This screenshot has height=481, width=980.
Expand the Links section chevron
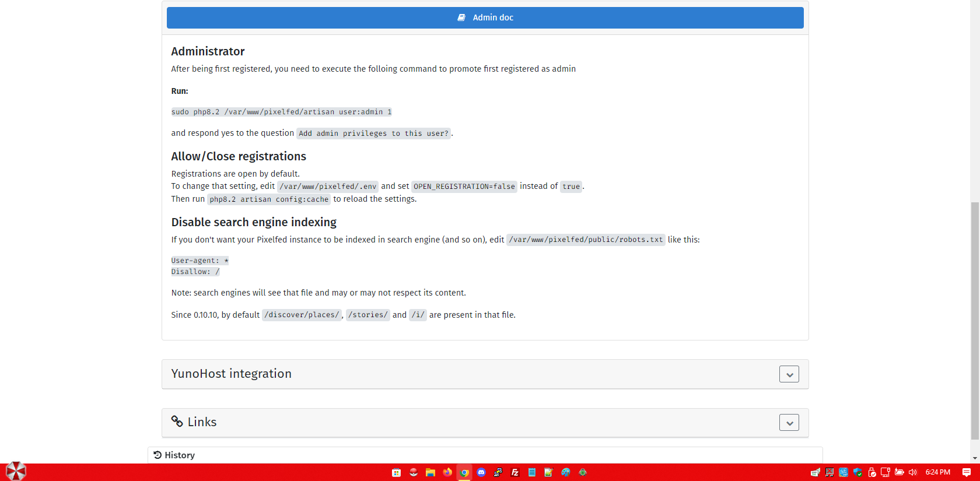pyautogui.click(x=789, y=423)
